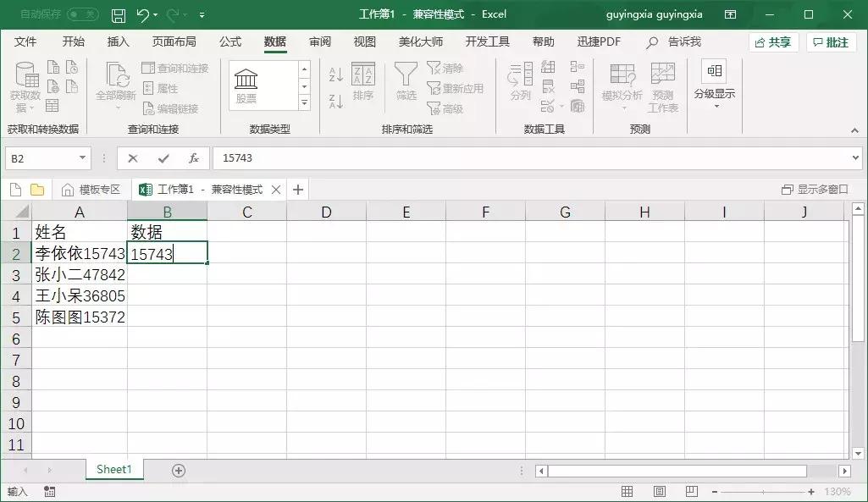Screen dimensions: 868x502
Task: Click the 预测工作表 (Forecast Sheet) icon
Action: [662, 85]
